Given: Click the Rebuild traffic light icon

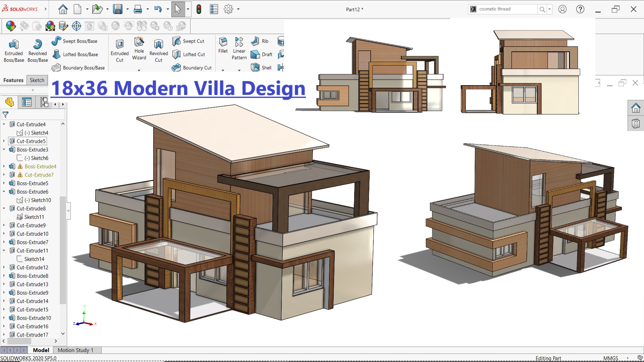Looking at the screenshot, I should point(199,9).
